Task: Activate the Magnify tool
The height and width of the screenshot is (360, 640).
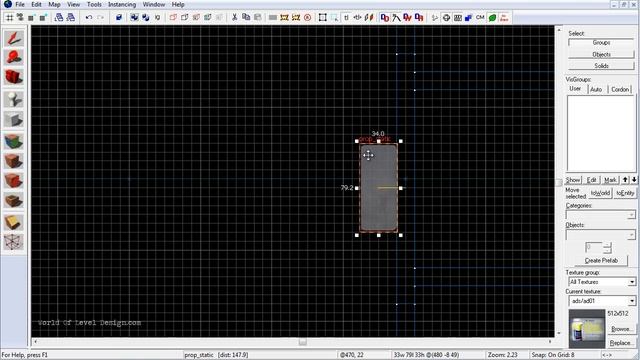Action: pos(14,58)
